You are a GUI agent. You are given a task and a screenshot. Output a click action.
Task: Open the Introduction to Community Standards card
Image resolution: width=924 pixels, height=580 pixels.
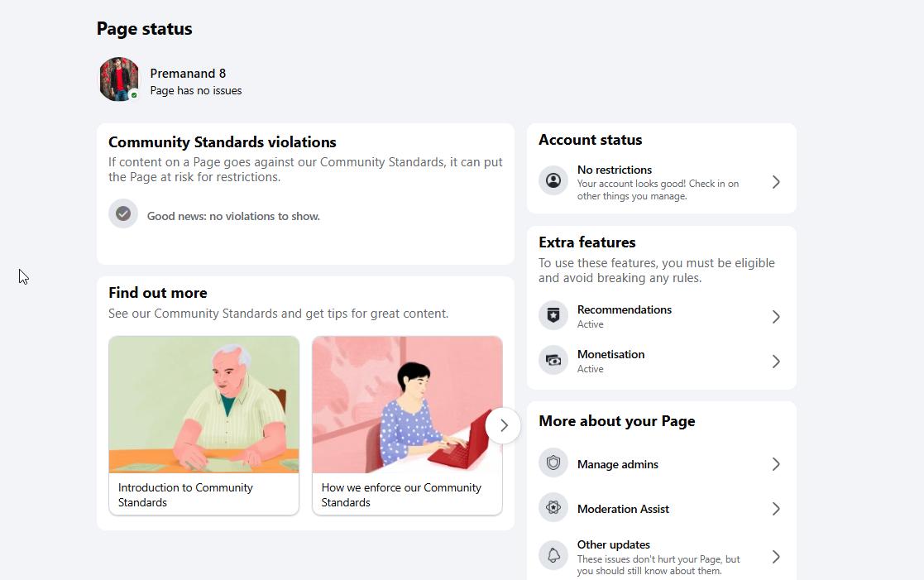(203, 425)
